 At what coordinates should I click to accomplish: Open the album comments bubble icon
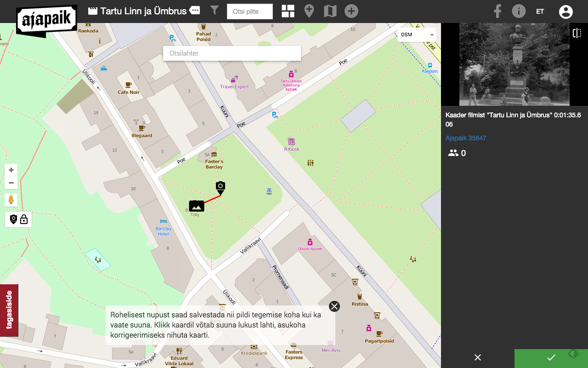(195, 11)
